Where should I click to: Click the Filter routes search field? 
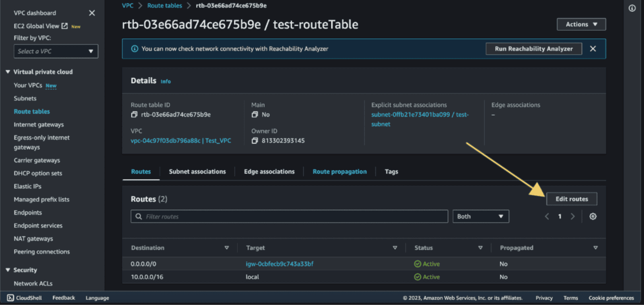coord(289,217)
